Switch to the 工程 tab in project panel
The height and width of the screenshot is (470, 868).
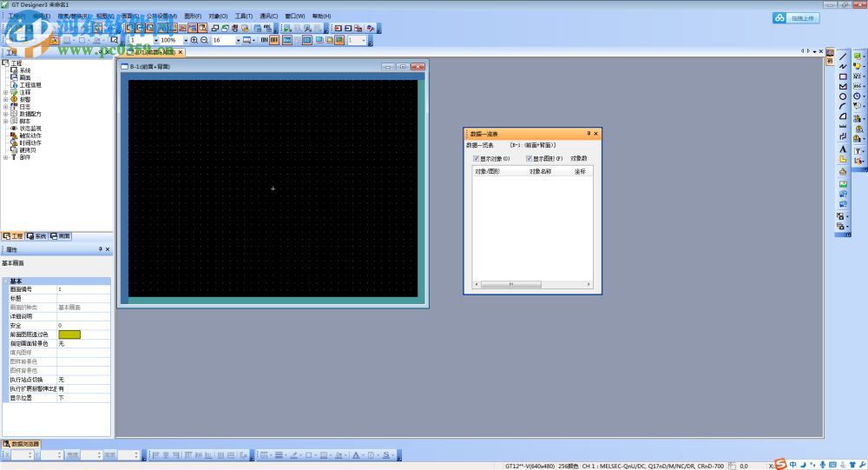13,236
